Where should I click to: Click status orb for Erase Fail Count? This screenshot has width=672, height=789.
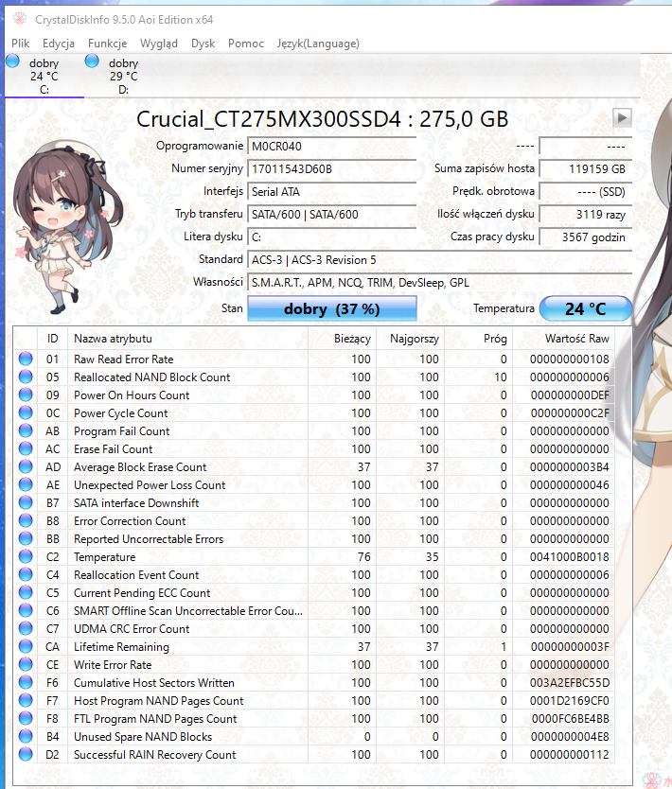point(26,448)
